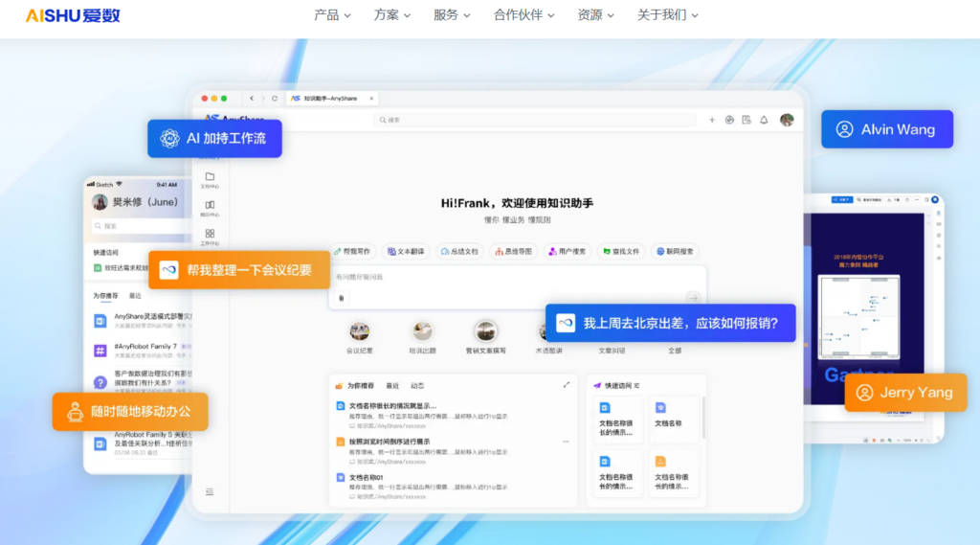The height and width of the screenshot is (545, 980).
Task: Open 樊米修 (June) profile avatar in mobile
Action: (x=100, y=202)
